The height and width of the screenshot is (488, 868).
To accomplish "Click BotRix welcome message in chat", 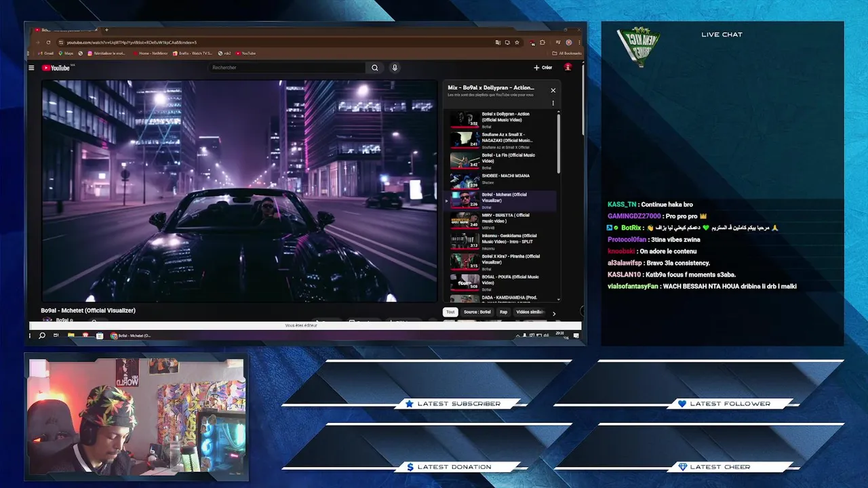I will coord(693,228).
